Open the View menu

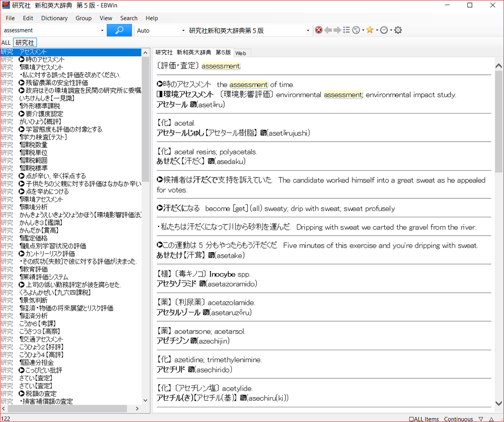(106, 18)
